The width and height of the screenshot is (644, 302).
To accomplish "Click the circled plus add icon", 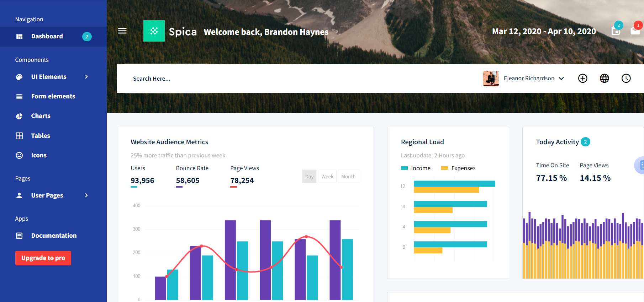I will point(582,79).
